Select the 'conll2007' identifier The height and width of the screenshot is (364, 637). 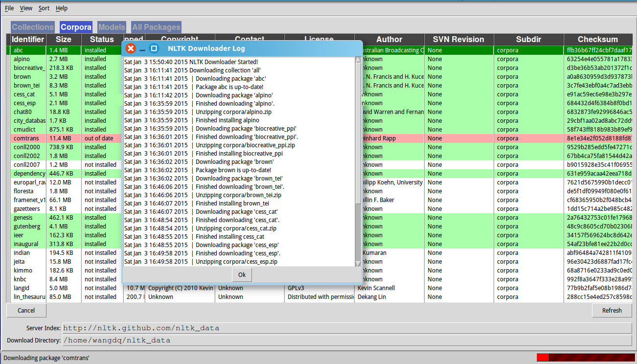26,165
